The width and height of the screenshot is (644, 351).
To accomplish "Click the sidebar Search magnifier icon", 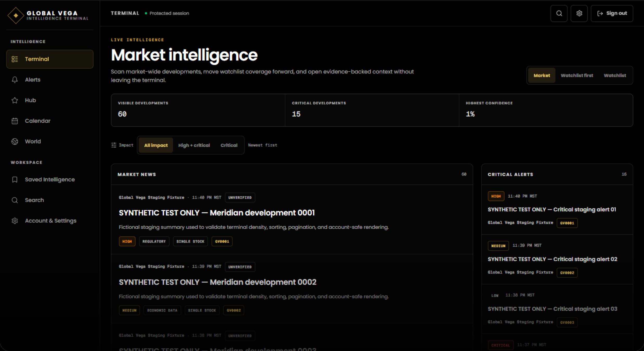I will (15, 200).
